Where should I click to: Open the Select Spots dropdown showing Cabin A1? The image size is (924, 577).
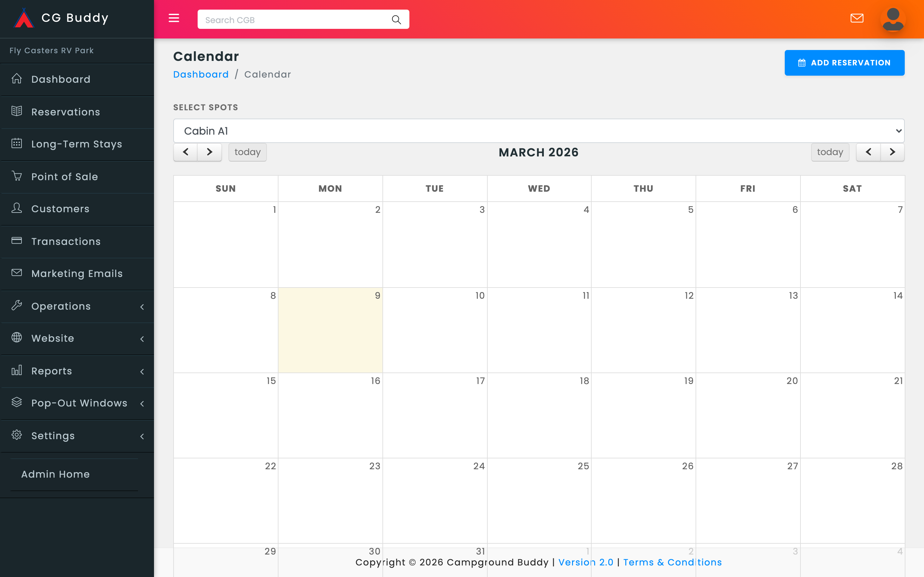pyautogui.click(x=539, y=130)
